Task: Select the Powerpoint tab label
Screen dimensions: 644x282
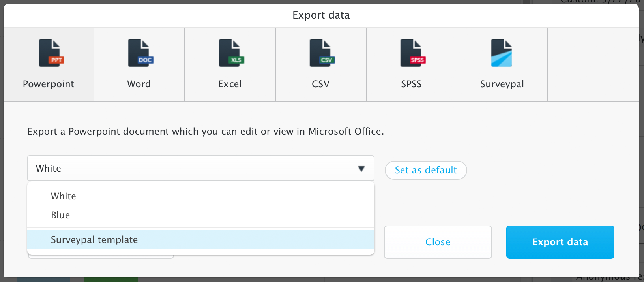Action: coord(49,84)
